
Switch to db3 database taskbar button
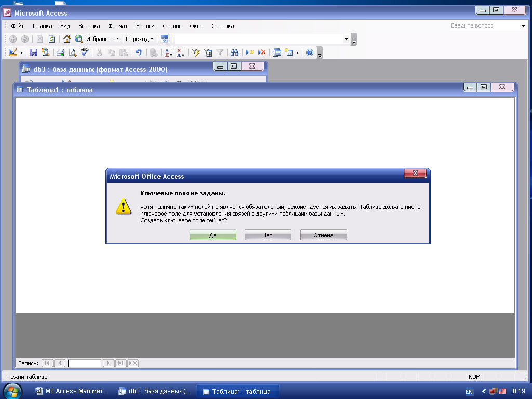click(154, 391)
